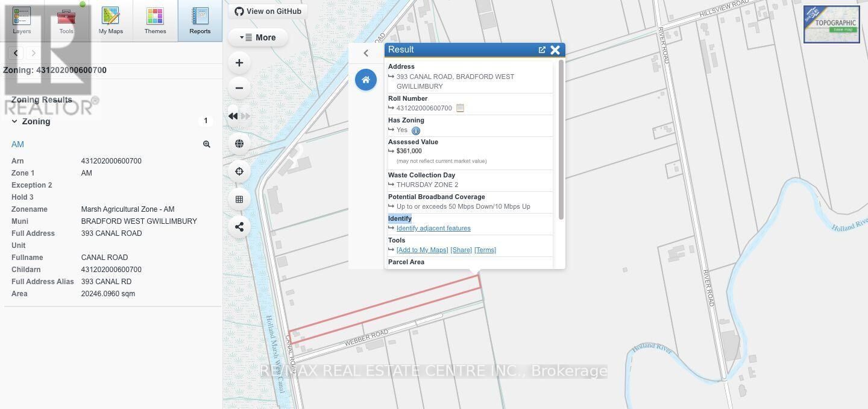
Task: Open the Tools tab
Action: coord(66,21)
